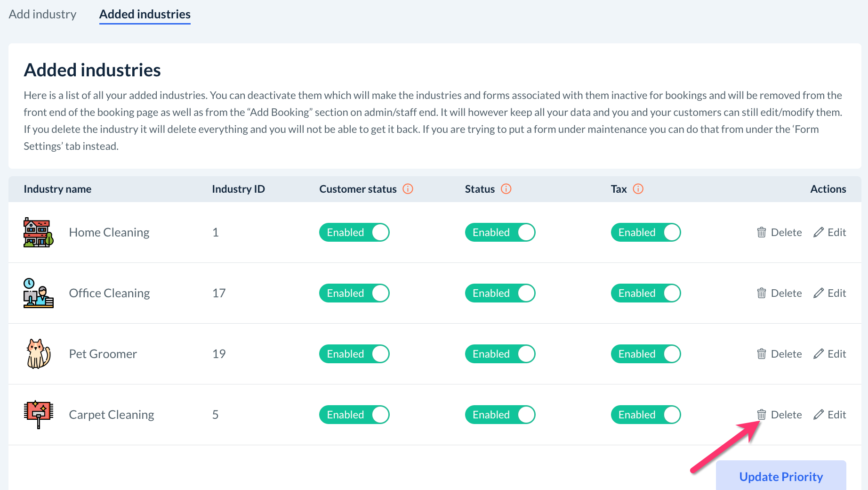Click the Home Cleaning house icon

pos(38,232)
